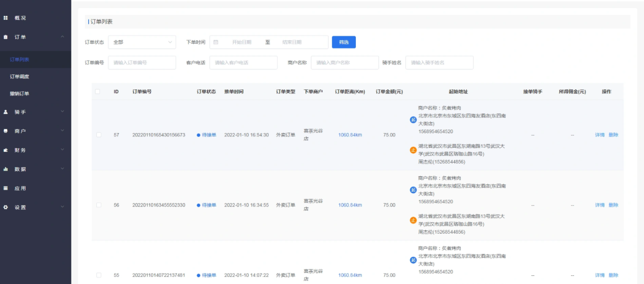Click 待接单 status of order 57

coord(207,135)
